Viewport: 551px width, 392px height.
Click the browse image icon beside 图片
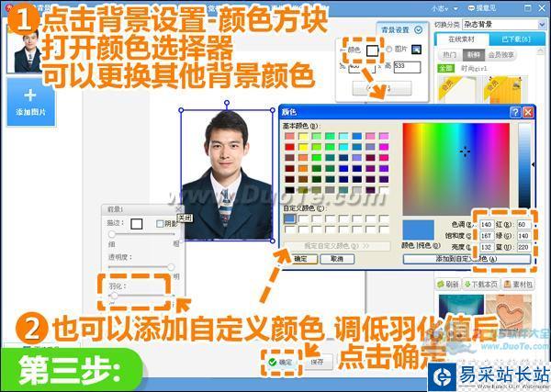[x=416, y=50]
